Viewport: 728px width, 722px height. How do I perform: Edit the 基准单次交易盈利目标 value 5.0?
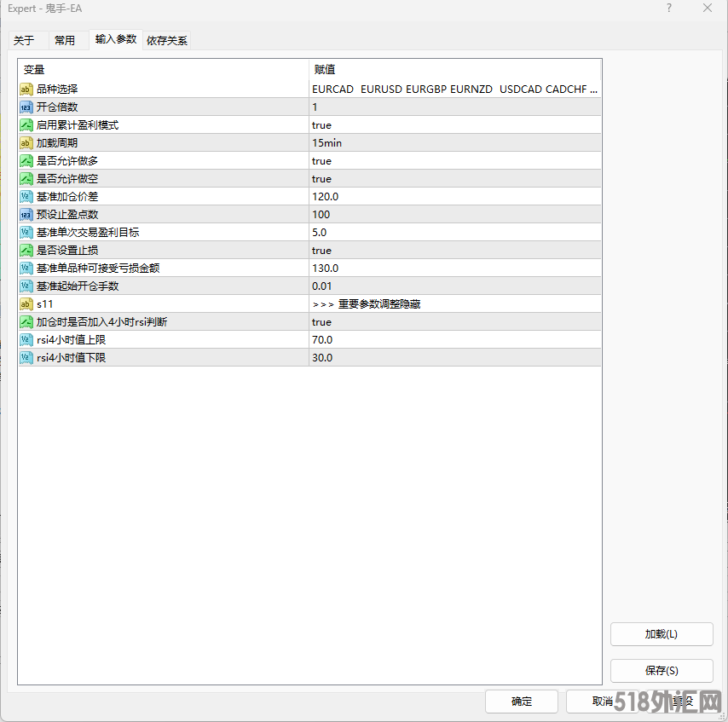(455, 232)
